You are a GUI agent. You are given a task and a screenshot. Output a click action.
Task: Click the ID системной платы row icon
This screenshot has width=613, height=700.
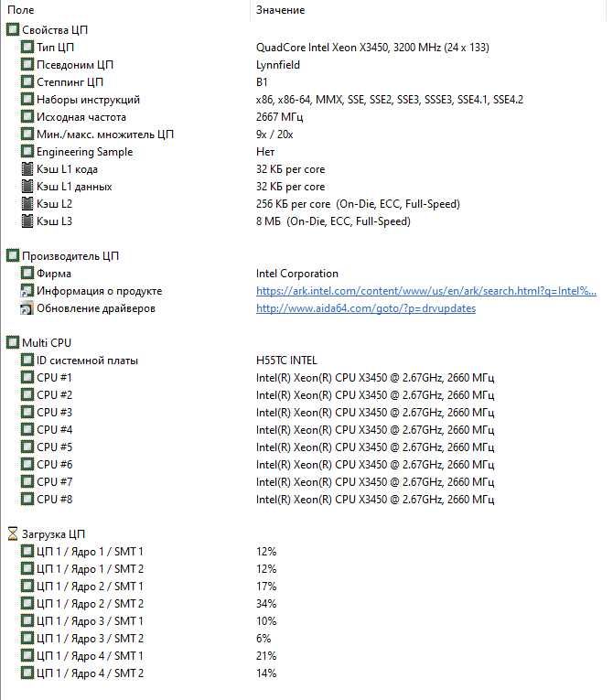27,361
